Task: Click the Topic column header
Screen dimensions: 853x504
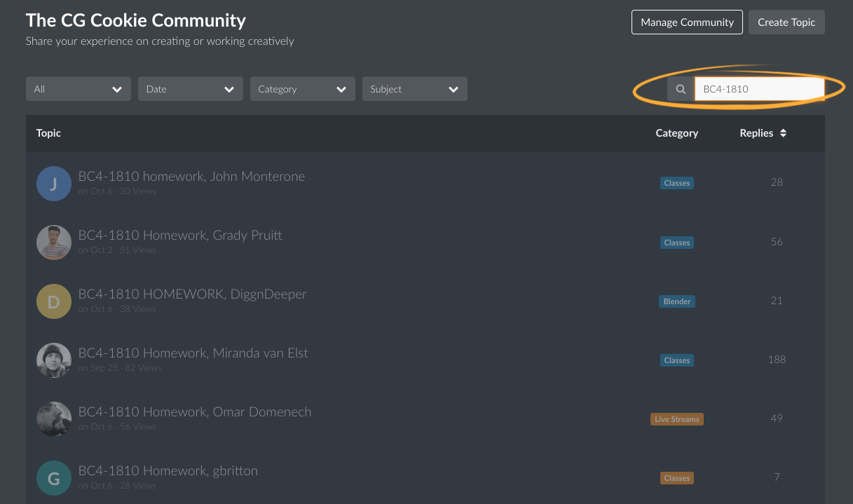Action: click(x=48, y=132)
